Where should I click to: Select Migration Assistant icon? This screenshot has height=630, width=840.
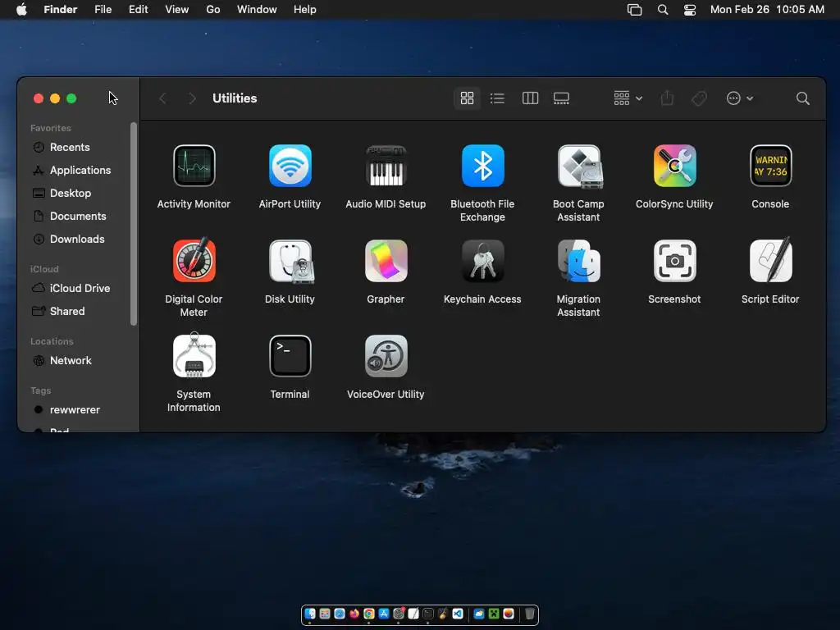point(578,261)
